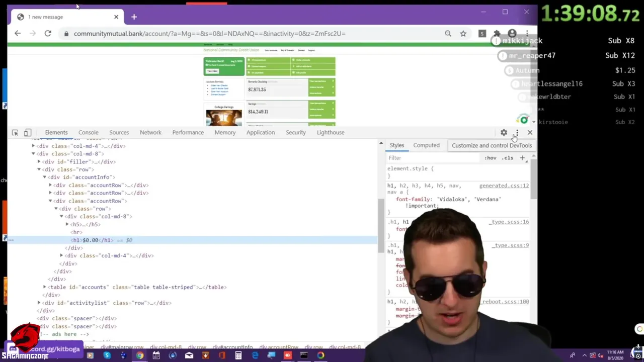Select the h1 $0.00 element row

[191, 240]
